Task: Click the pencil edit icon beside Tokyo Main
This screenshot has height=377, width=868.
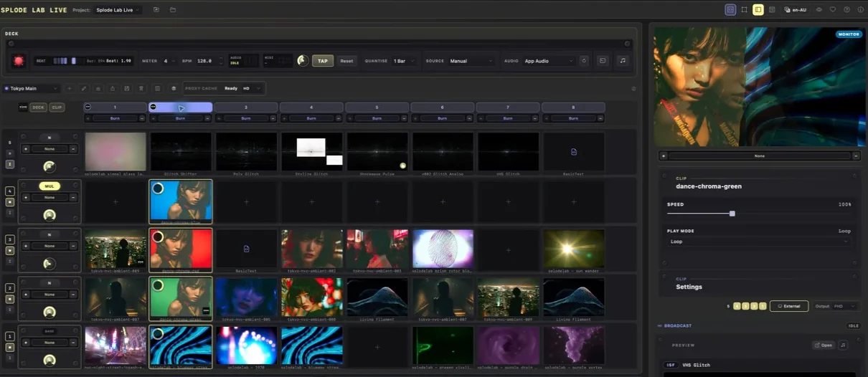Action: pyautogui.click(x=84, y=88)
